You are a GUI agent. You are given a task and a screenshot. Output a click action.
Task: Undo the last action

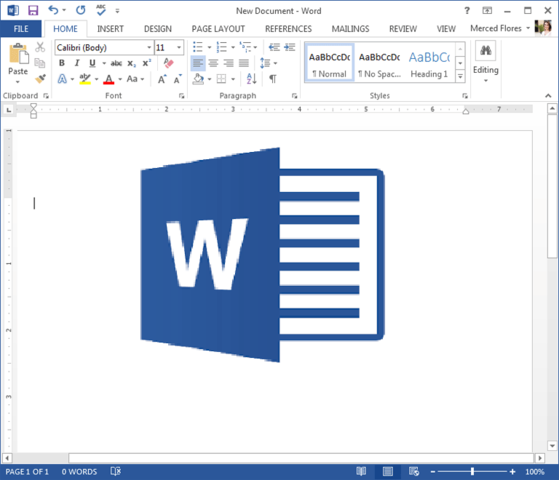point(53,10)
